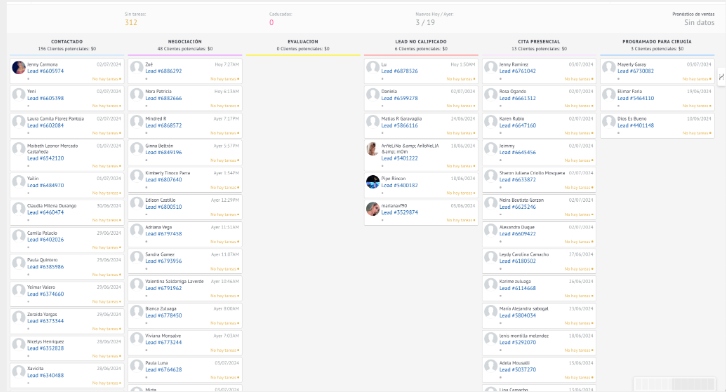The image size is (726, 392).
Task: Click Claudia Milena Durango's avatar icon
Action: point(19,209)
